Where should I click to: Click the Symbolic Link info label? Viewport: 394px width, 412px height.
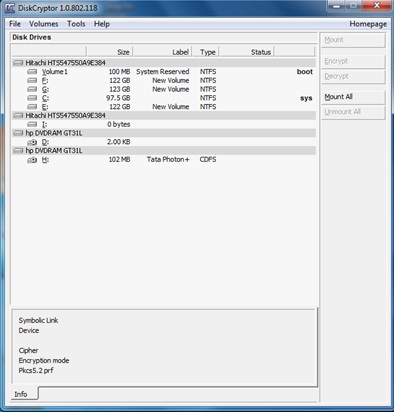(x=38, y=320)
